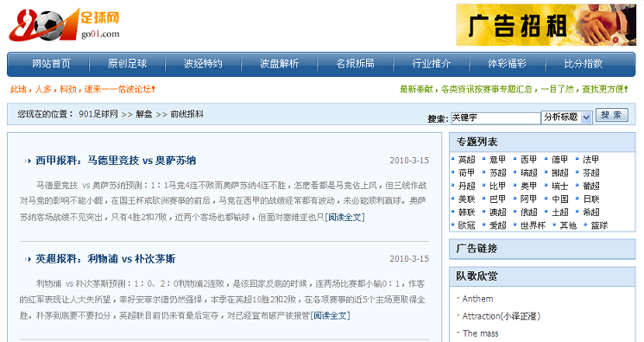This screenshot has width=644, height=342.
Task: Click the 前线报料 breadcrumb item
Action: pos(186,114)
